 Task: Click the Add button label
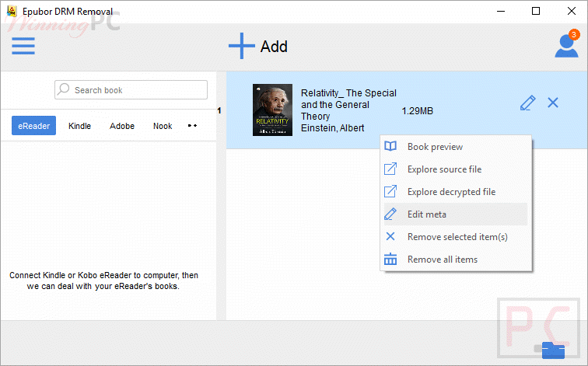[274, 47]
